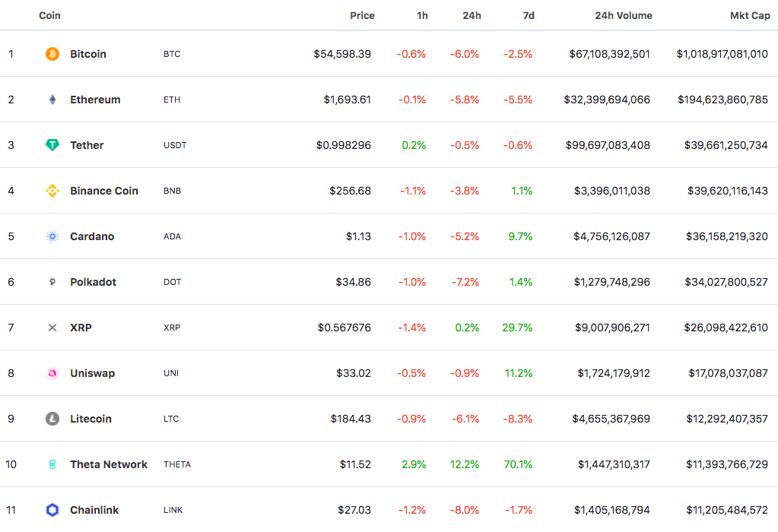Click the Theta Network teal icon

52,464
